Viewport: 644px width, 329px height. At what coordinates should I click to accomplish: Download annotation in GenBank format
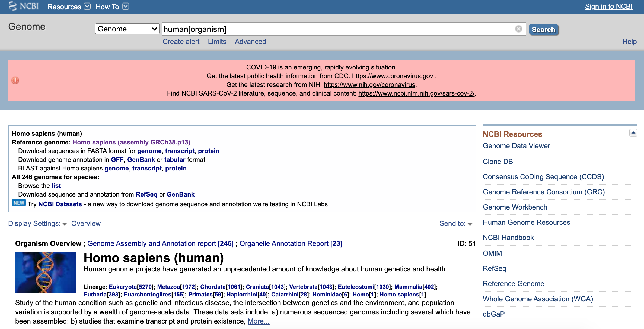pyautogui.click(x=141, y=160)
